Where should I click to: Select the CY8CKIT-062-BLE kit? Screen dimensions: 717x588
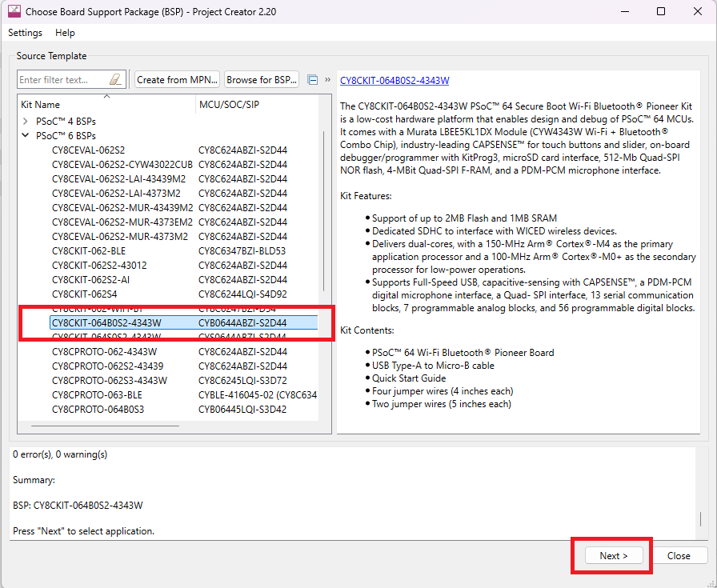(89, 250)
